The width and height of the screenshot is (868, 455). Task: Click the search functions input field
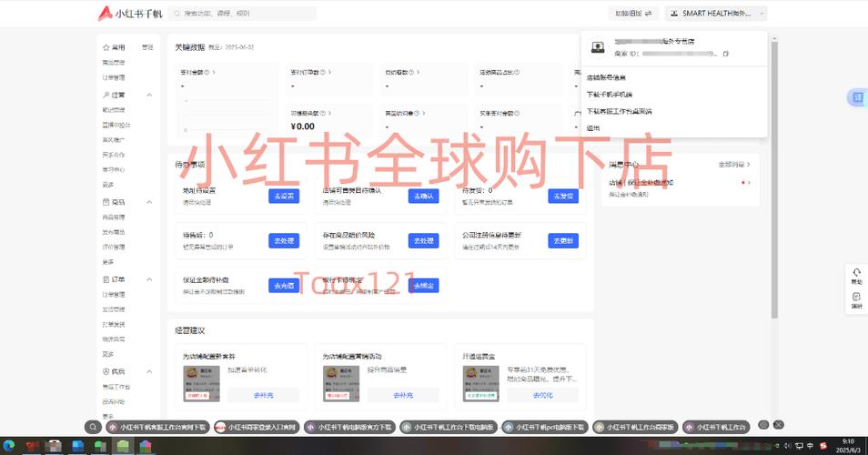tap(244, 14)
